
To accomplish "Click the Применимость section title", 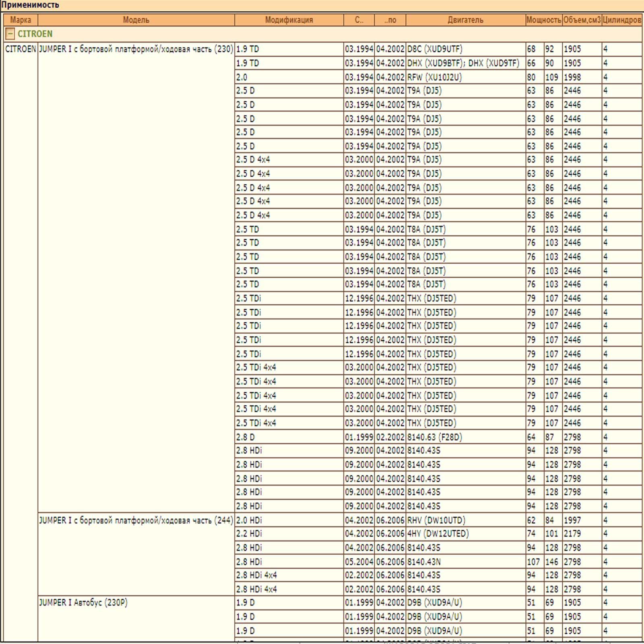I will pos(30,5).
